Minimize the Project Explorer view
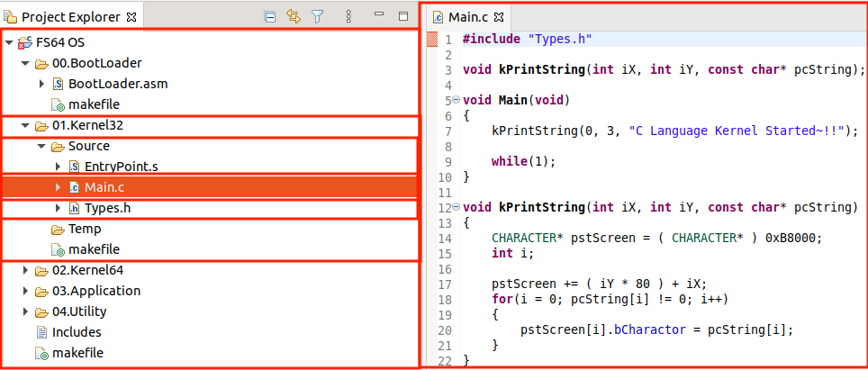Image resolution: width=868 pixels, height=370 pixels. (x=379, y=14)
